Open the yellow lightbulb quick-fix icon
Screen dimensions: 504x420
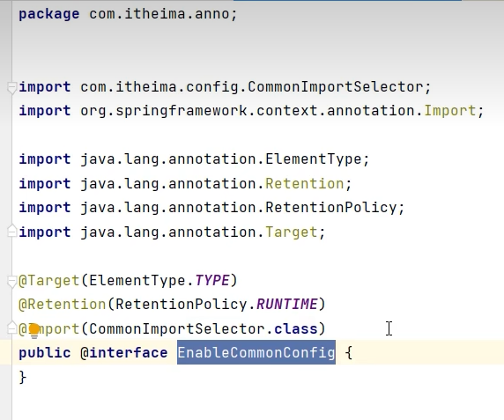tap(33, 331)
